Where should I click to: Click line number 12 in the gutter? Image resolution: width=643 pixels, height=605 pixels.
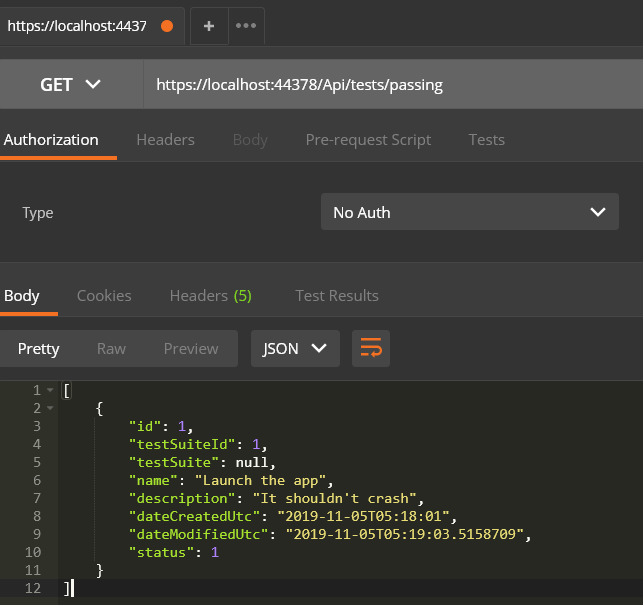pos(33,588)
